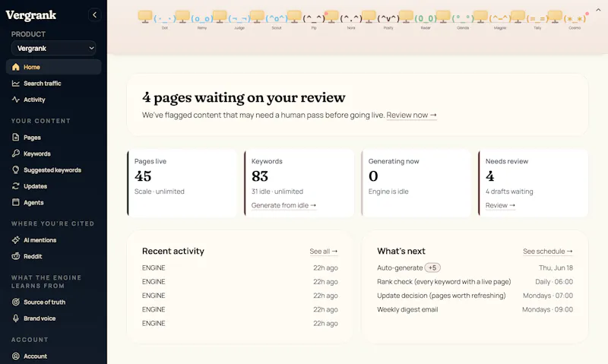Select the Dot agent desk
This screenshot has width=608, height=364.
point(157,20)
